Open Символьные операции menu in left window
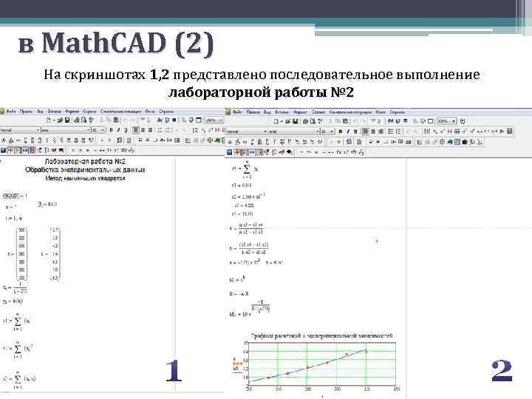This screenshot has width=532, height=399. tap(120, 112)
